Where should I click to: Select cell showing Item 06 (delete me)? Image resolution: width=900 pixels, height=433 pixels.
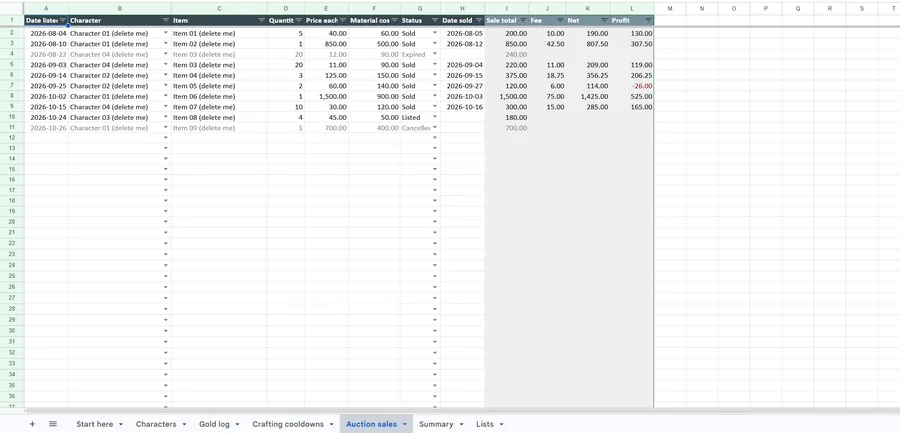click(219, 96)
